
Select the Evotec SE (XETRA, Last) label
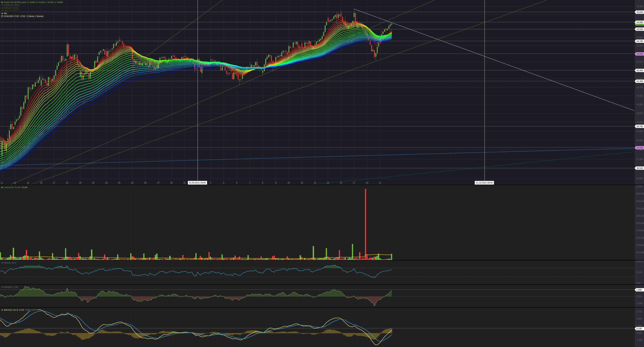tap(14, 2)
